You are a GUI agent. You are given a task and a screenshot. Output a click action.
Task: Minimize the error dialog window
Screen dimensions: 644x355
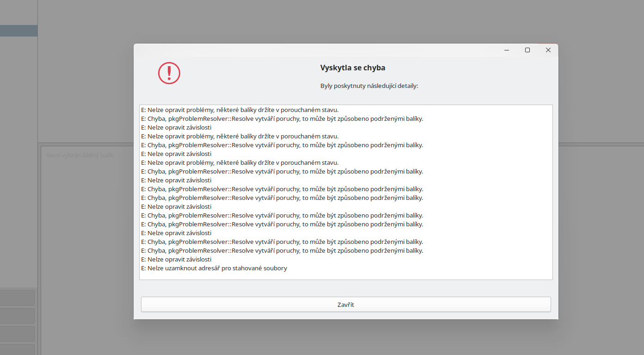click(x=507, y=50)
